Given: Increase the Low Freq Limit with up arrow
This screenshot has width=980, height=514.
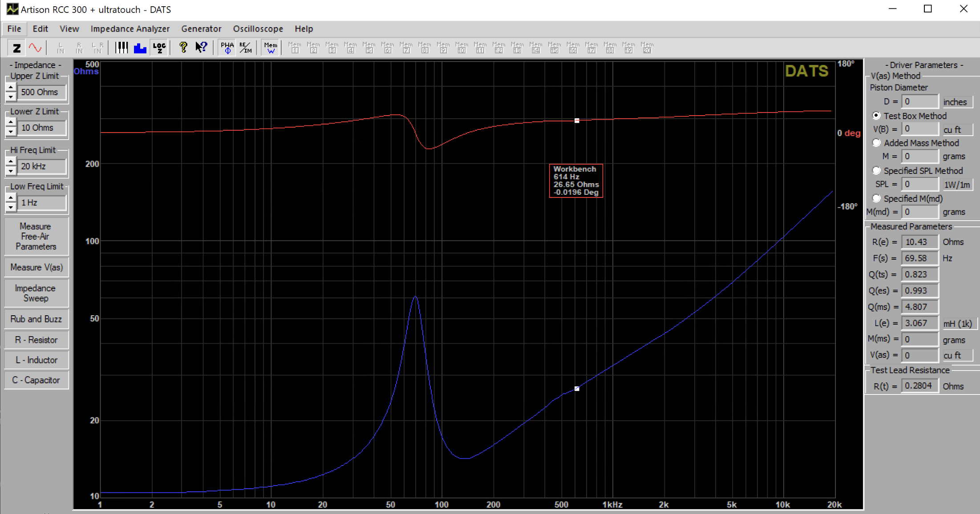Looking at the screenshot, I should coord(11,198).
